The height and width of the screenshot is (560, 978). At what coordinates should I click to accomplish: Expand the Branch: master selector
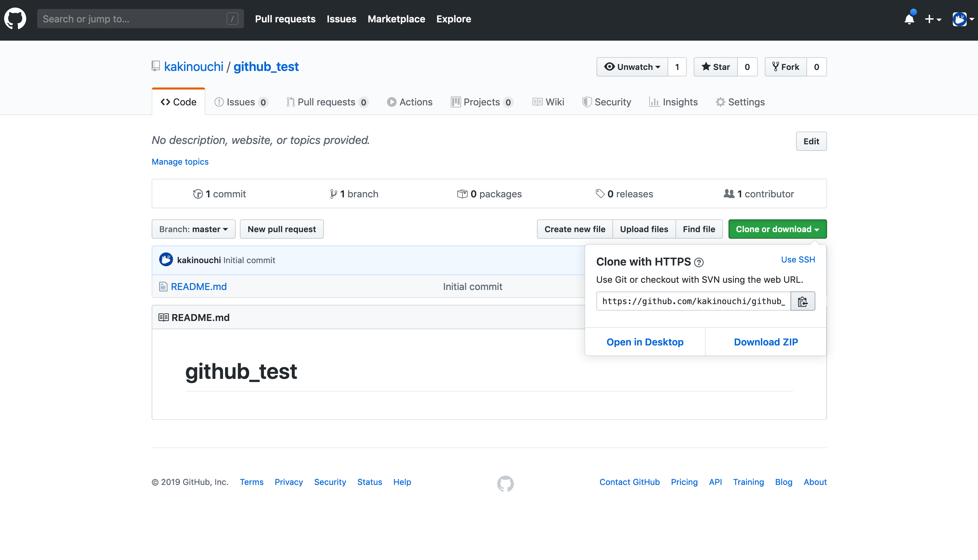click(x=192, y=229)
